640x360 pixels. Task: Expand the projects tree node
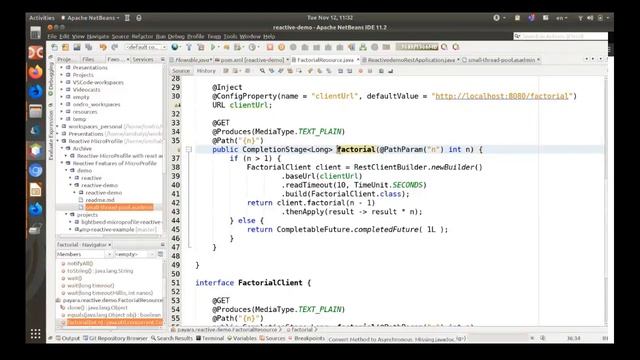tap(66, 215)
